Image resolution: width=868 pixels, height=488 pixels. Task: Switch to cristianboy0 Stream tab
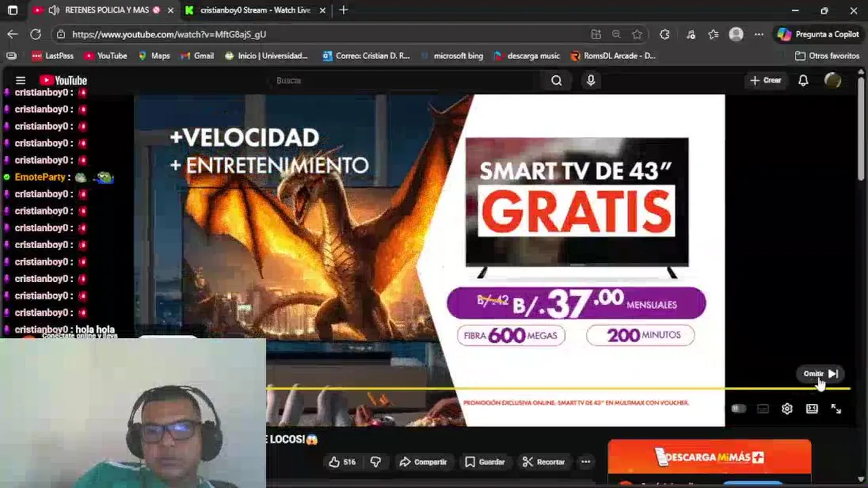click(x=256, y=10)
